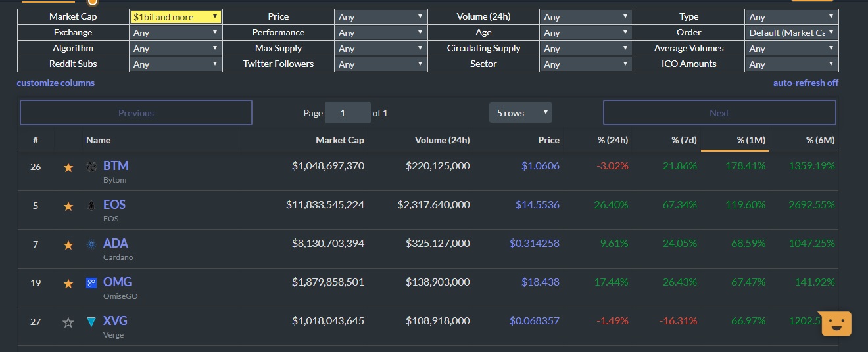
Task: Click the EOS price $14.5536
Action: 537,205
